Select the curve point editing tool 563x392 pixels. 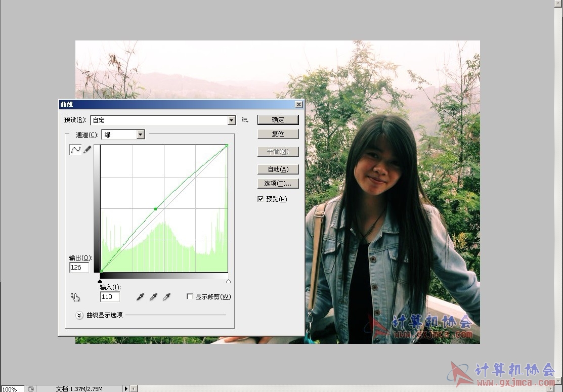pyautogui.click(x=75, y=150)
